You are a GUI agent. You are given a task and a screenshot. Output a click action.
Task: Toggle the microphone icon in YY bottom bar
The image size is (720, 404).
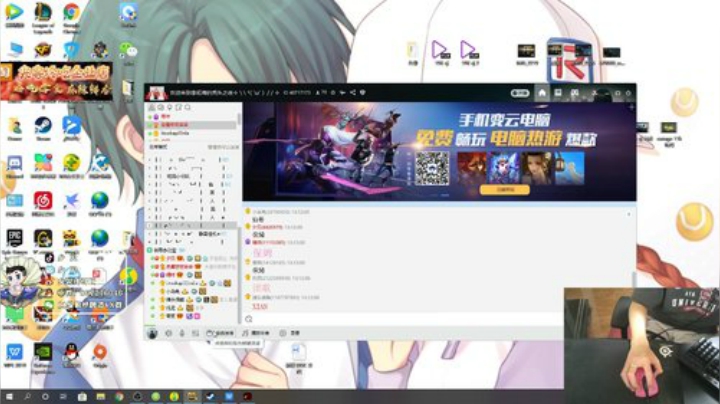coord(182,333)
